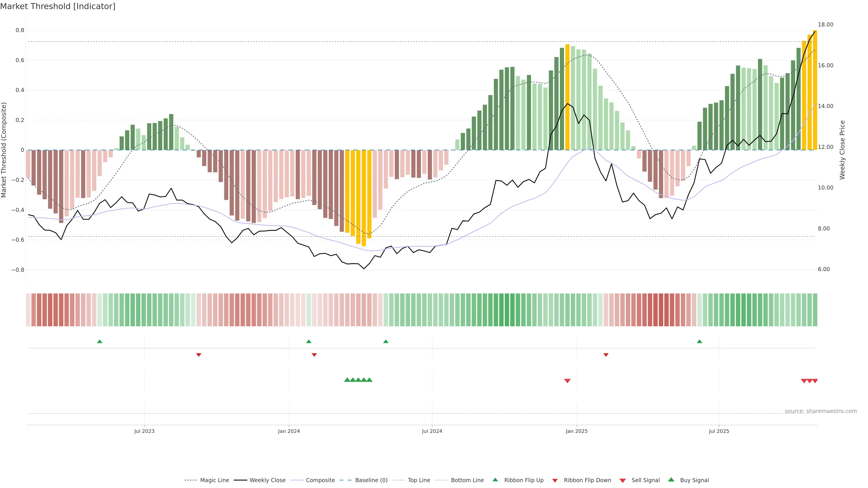Click the sharemaestro.com source text
The height and width of the screenshot is (488, 868).
point(821,411)
